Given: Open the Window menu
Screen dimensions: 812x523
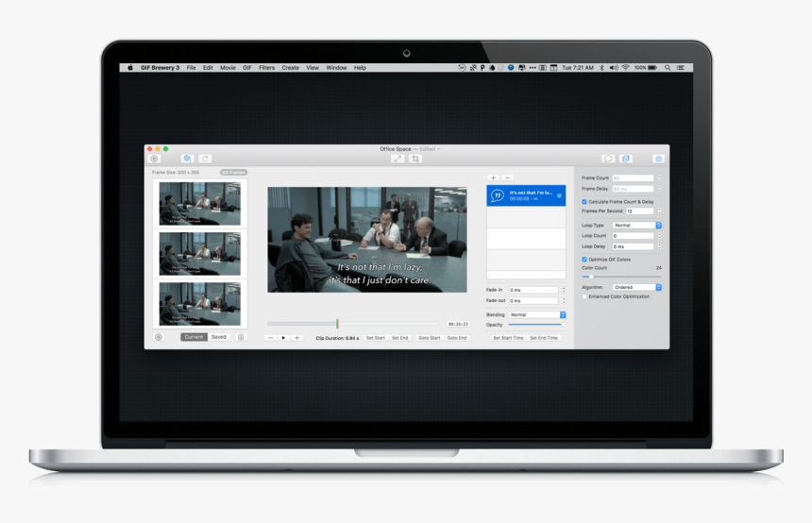Looking at the screenshot, I should pos(337,68).
